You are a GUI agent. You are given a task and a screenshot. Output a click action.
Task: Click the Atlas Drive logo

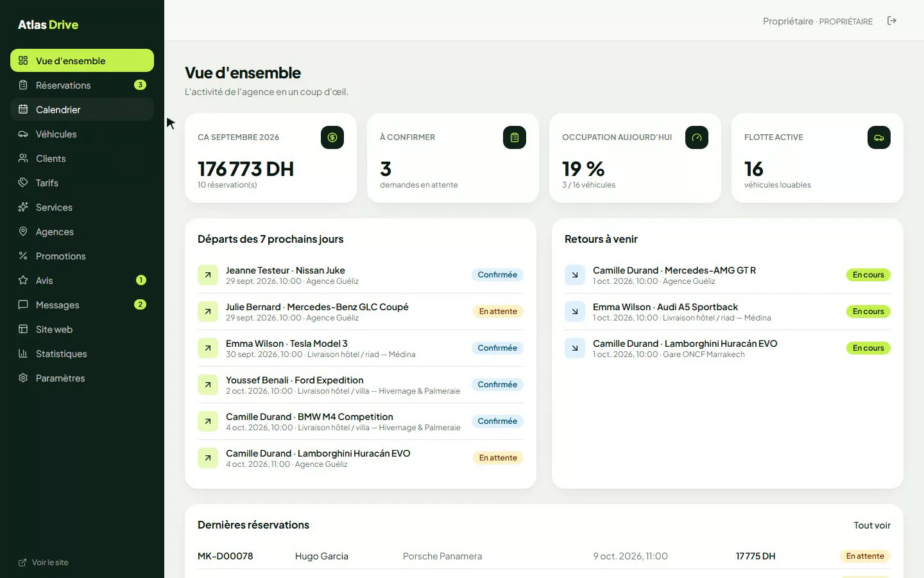tap(48, 24)
